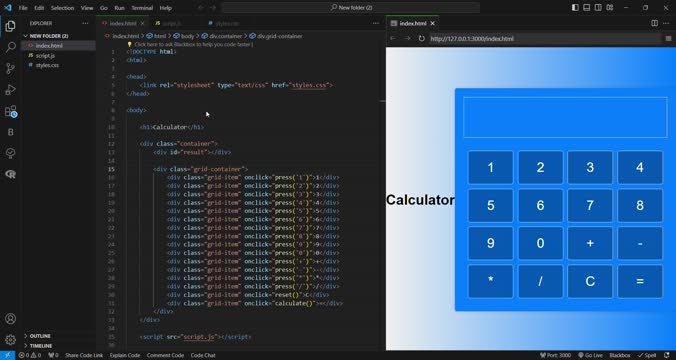Split the preview editor right
Viewport: 676px width, 360px height.
point(654,23)
